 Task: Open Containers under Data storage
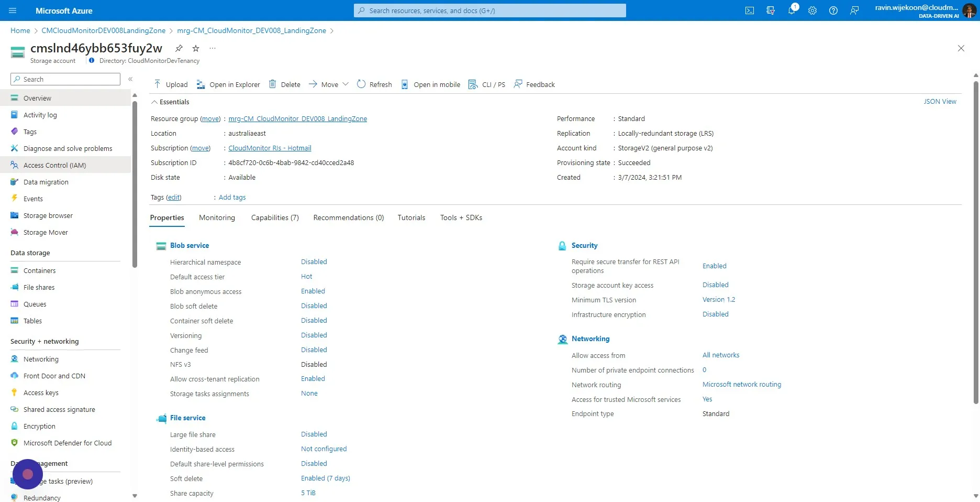pos(65,270)
